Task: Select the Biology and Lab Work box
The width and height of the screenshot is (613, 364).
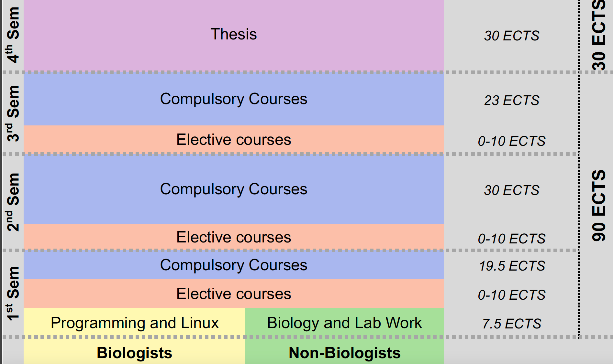Action: coord(344,322)
